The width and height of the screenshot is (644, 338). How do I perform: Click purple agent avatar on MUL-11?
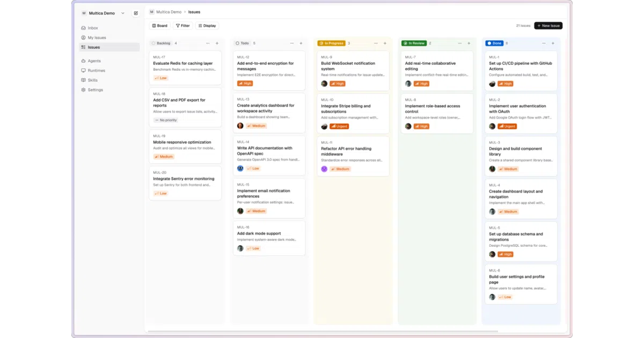(324, 169)
